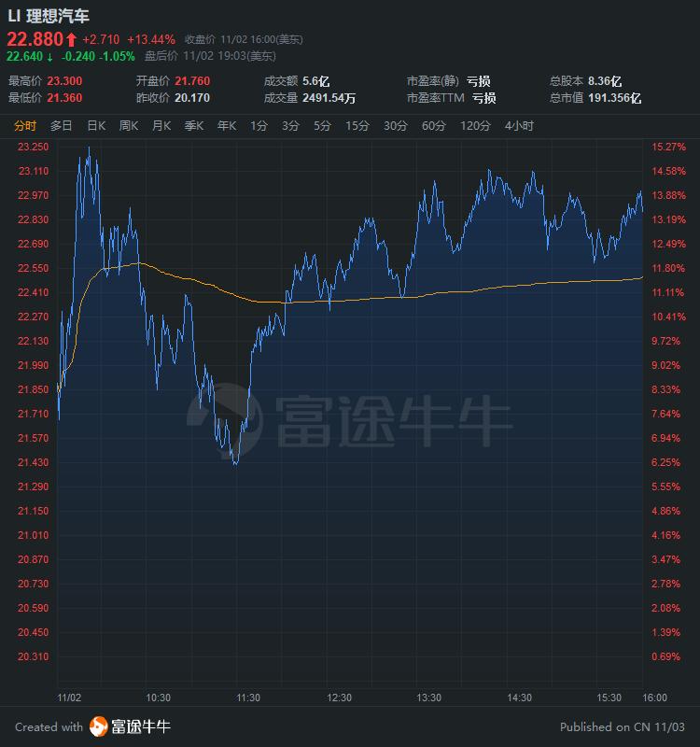Select the 60分 interval tab
This screenshot has height=747, width=700.
tap(433, 126)
